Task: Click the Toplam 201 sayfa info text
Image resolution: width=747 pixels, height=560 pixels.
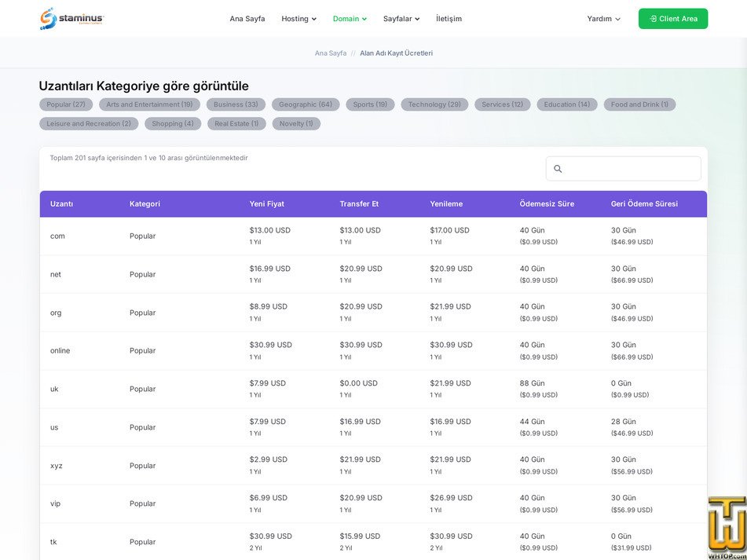Action: (149, 158)
